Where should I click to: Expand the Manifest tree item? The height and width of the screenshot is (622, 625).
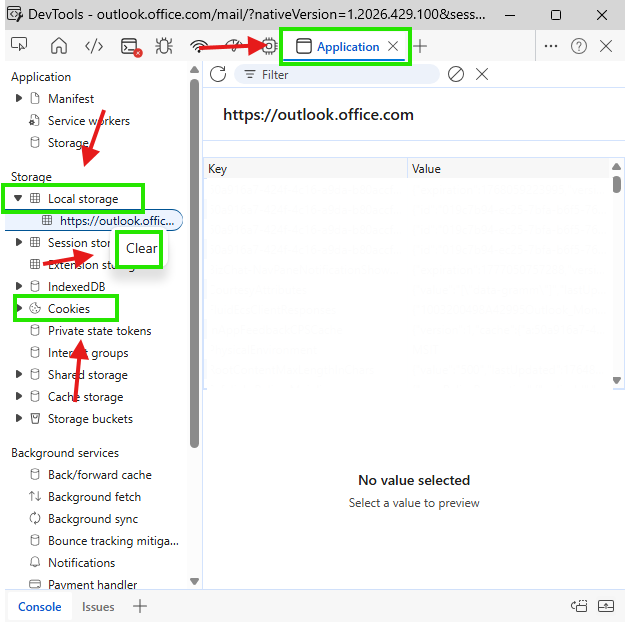pos(18,98)
